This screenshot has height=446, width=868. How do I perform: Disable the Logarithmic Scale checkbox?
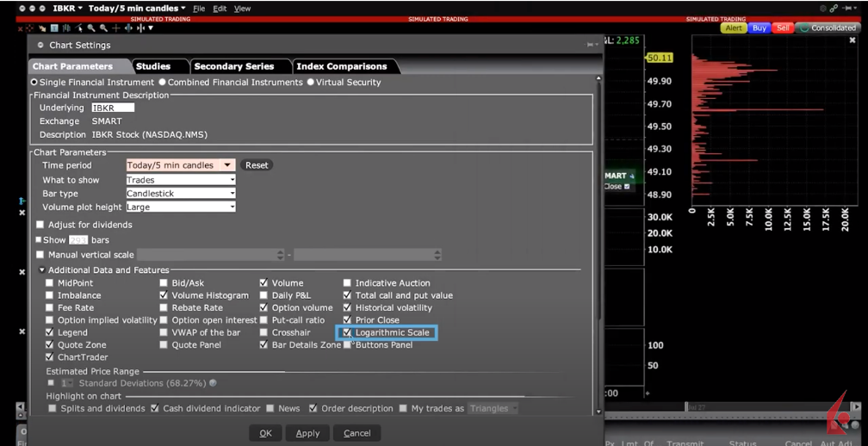tap(348, 332)
